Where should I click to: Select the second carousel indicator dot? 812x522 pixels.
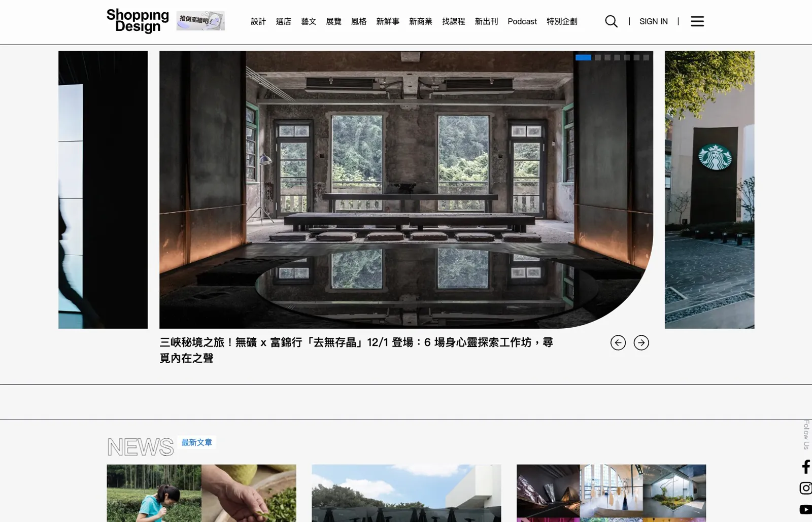click(598, 57)
